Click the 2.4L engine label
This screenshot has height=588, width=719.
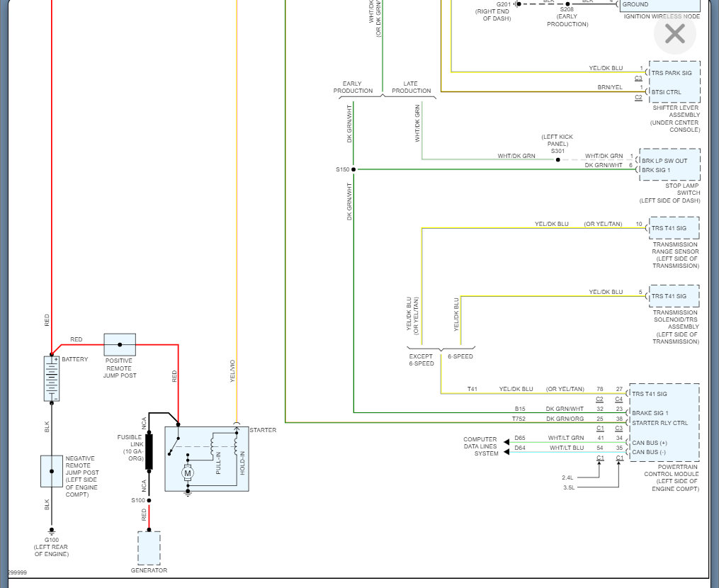coord(567,478)
